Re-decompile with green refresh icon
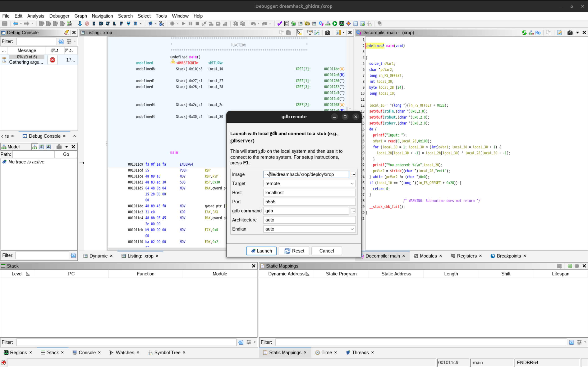Viewport: 588px width, 367px height. pos(524,33)
